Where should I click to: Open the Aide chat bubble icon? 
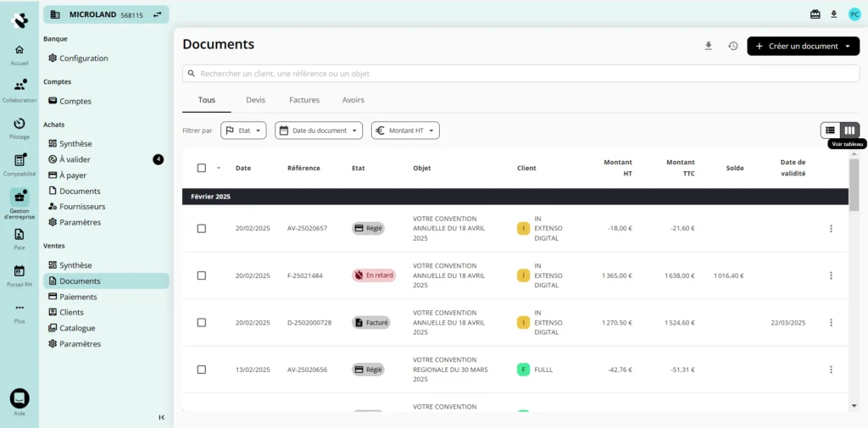(x=19, y=398)
